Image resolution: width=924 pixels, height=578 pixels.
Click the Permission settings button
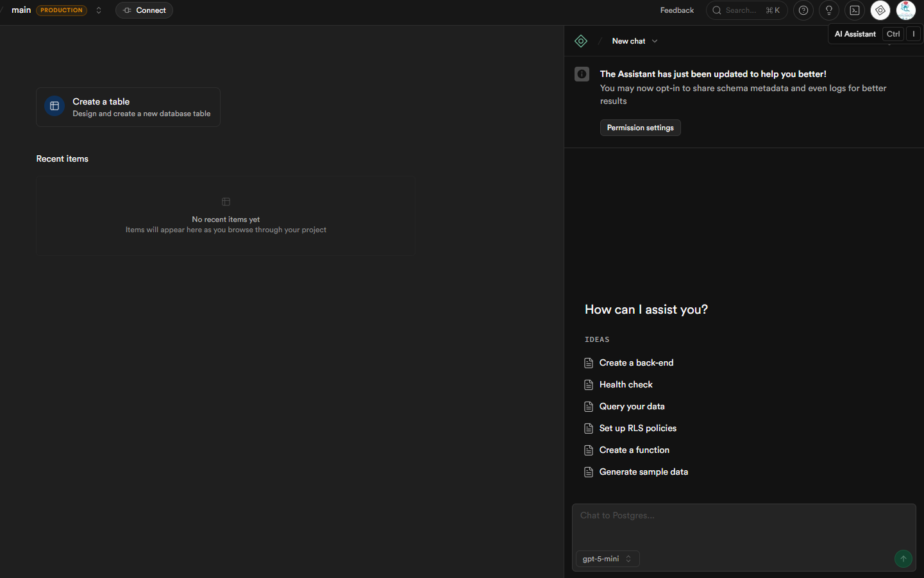pyautogui.click(x=640, y=128)
